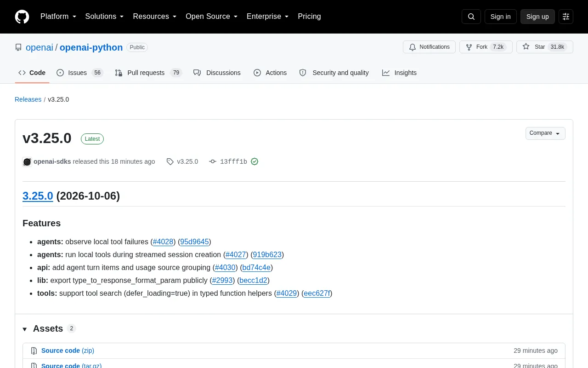This screenshot has height=368, width=588.
Task: Click the Sign in button
Action: (500, 17)
